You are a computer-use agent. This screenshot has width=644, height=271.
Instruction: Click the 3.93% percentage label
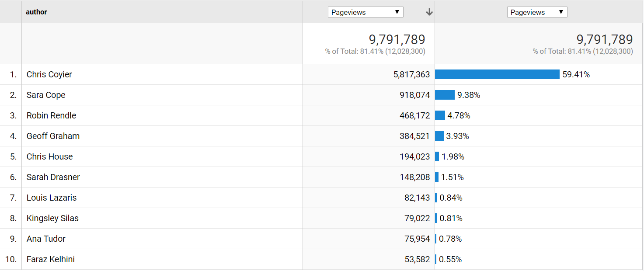click(458, 136)
